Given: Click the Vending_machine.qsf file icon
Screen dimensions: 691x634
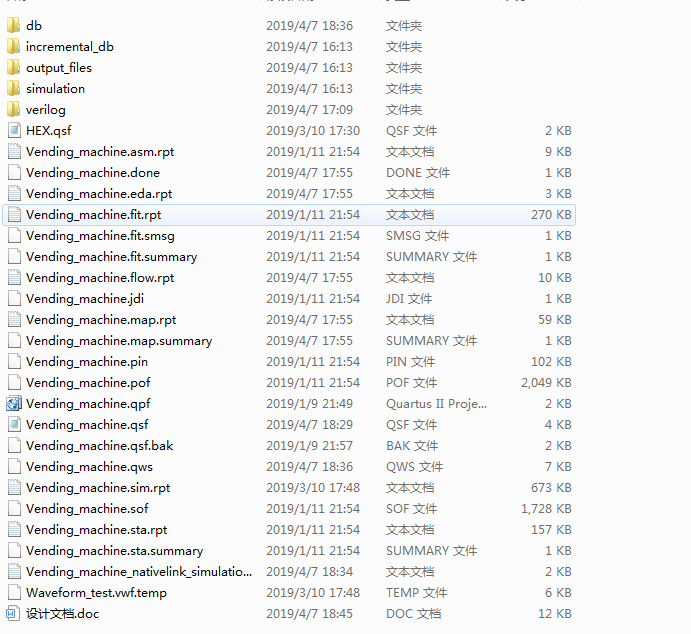Looking at the screenshot, I should (x=14, y=424).
